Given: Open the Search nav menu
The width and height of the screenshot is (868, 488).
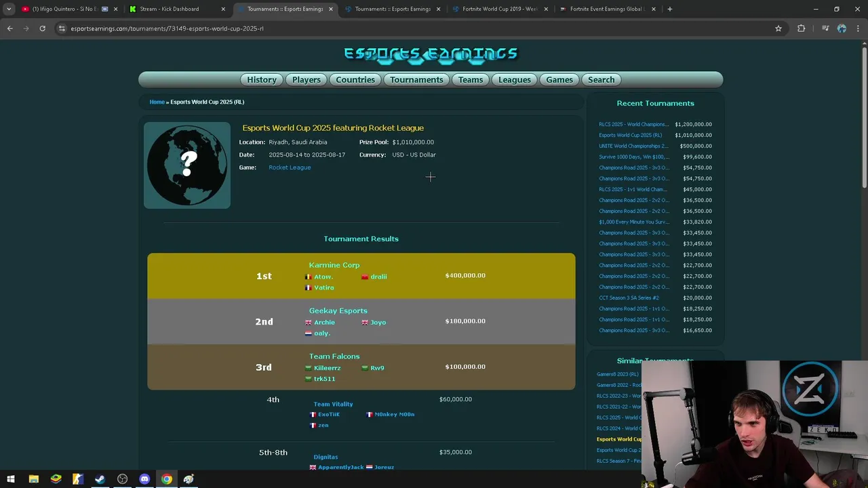Looking at the screenshot, I should 601,80.
